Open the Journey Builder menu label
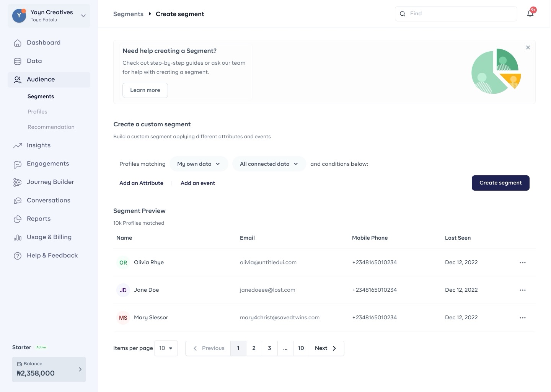The image size is (551, 392). (51, 182)
